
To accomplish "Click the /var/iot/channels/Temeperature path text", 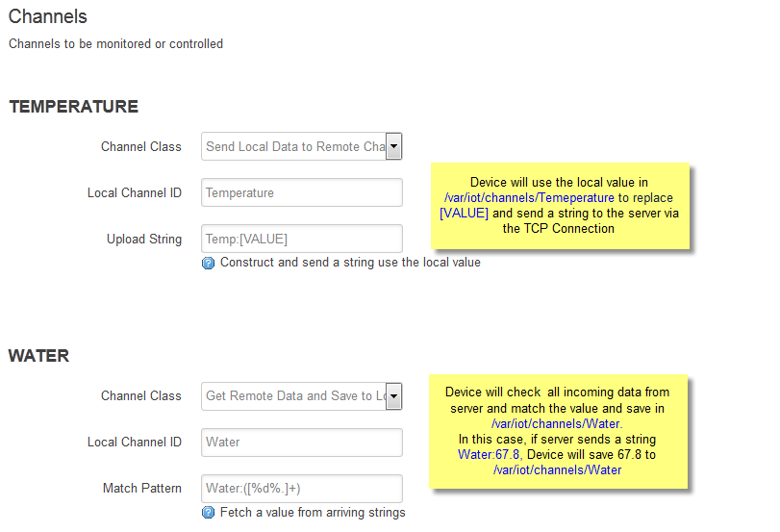I will [529, 198].
